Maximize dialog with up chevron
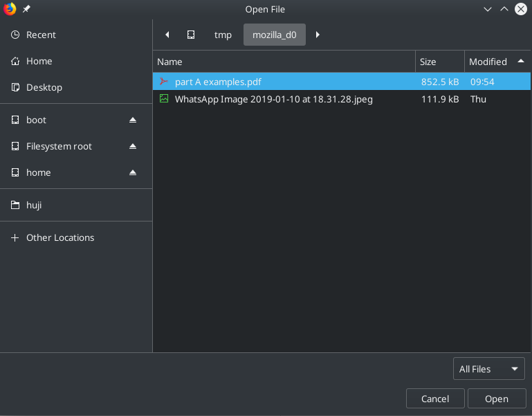Screen dimensions: 532x416 [x=504, y=9]
